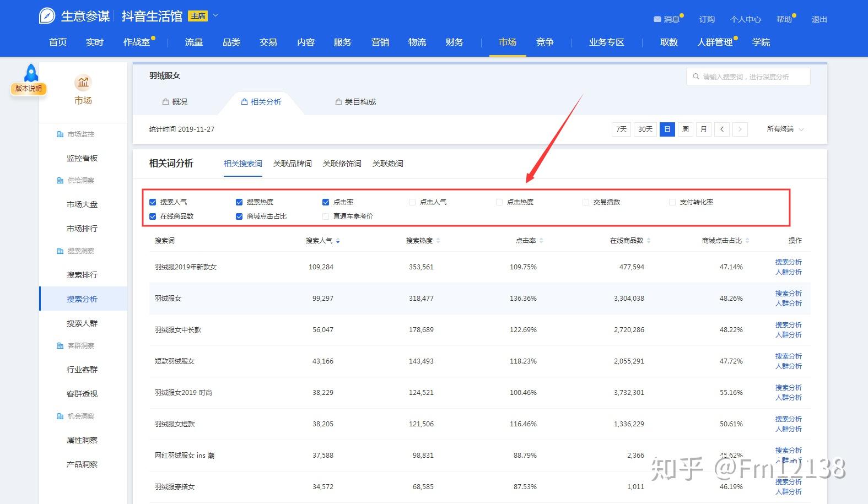This screenshot has height=504, width=868.
Task: Click the 消息 envelope icon
Action: (657, 19)
